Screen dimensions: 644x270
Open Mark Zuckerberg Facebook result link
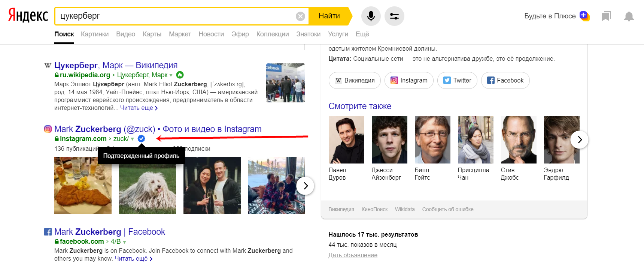tap(110, 232)
